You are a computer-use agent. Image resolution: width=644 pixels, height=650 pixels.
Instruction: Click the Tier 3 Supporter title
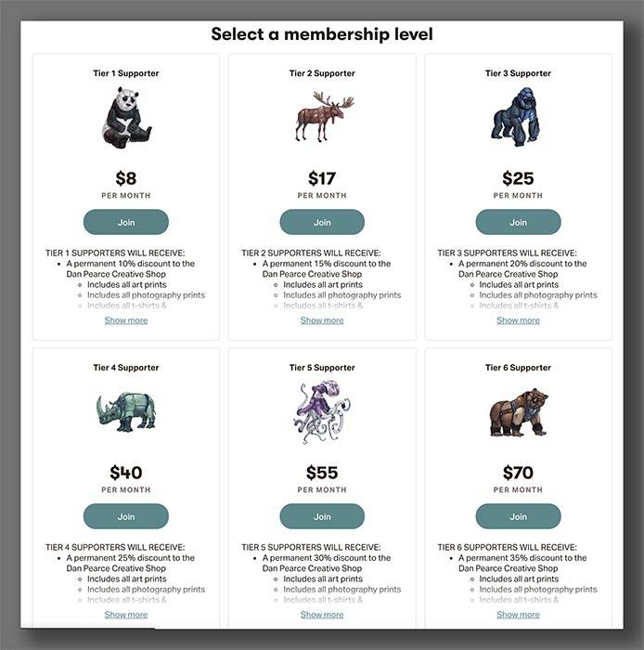click(x=518, y=73)
